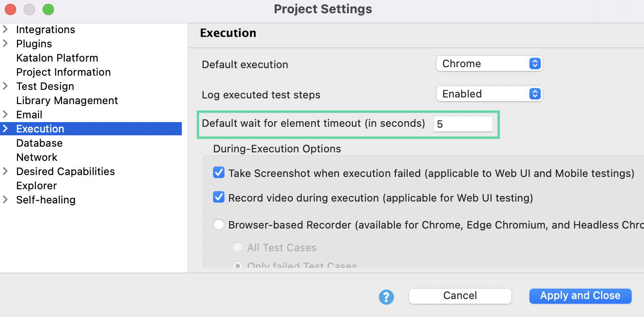
Task: Uncheck Take Screenshot when execution failed
Action: pos(219,173)
